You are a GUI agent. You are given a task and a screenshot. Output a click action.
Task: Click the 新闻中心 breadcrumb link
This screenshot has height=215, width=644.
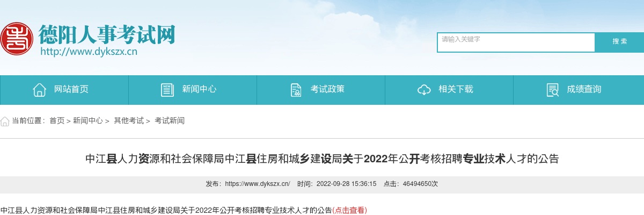coord(88,121)
